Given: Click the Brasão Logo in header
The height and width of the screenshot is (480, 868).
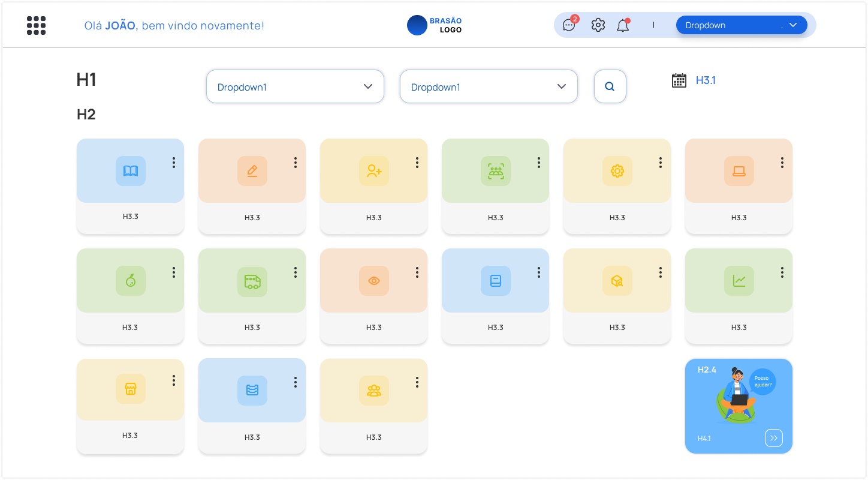Looking at the screenshot, I should [x=435, y=25].
